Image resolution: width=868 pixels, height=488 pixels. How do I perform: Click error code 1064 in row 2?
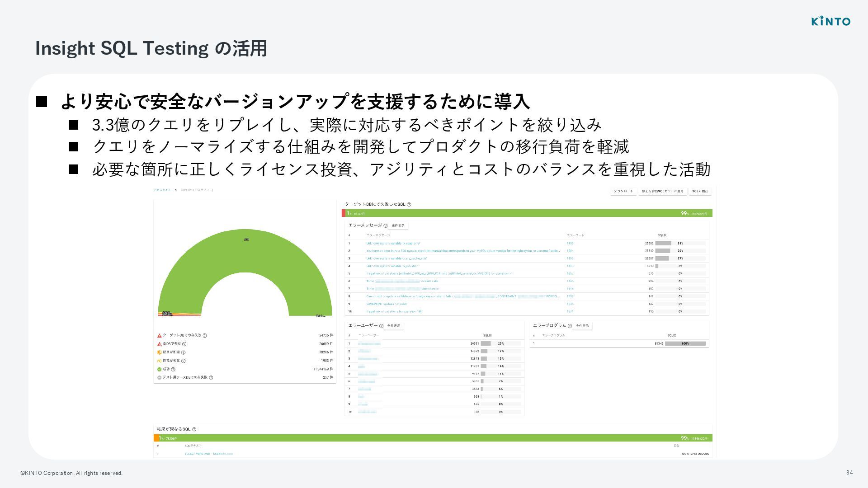(570, 251)
